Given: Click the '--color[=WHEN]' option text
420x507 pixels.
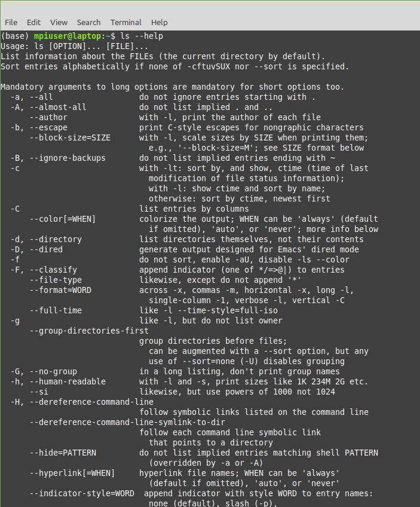Looking at the screenshot, I should pos(63,219).
